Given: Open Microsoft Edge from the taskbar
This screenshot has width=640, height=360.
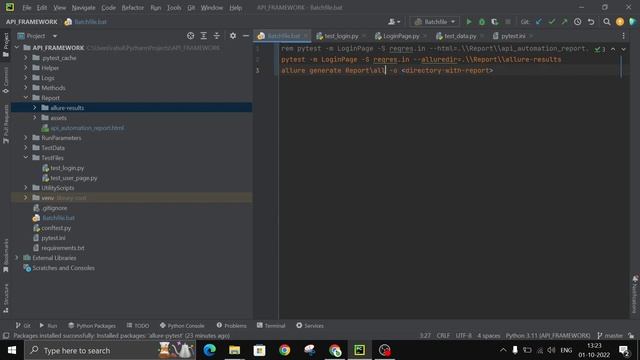Looking at the screenshot, I should pyautogui.click(x=209, y=350).
